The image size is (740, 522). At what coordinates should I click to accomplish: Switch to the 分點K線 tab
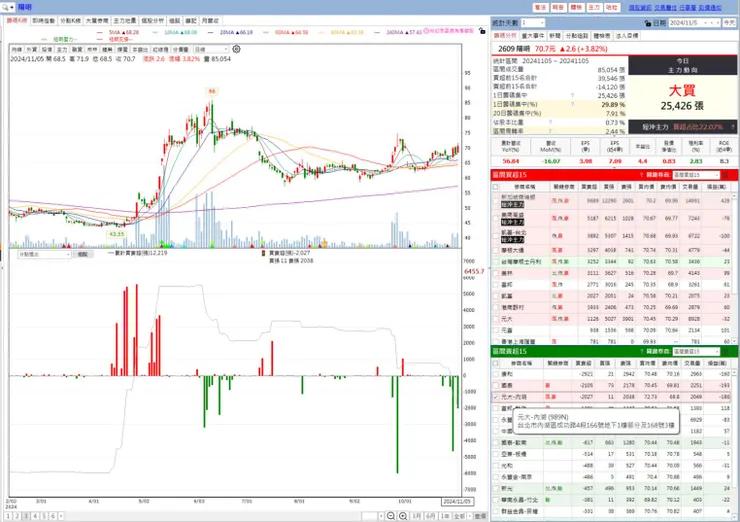(x=70, y=21)
